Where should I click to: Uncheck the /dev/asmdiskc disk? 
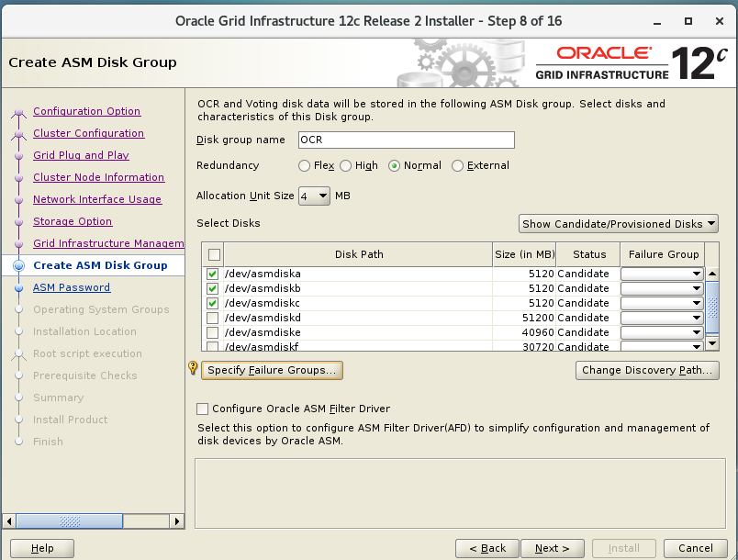click(x=212, y=303)
